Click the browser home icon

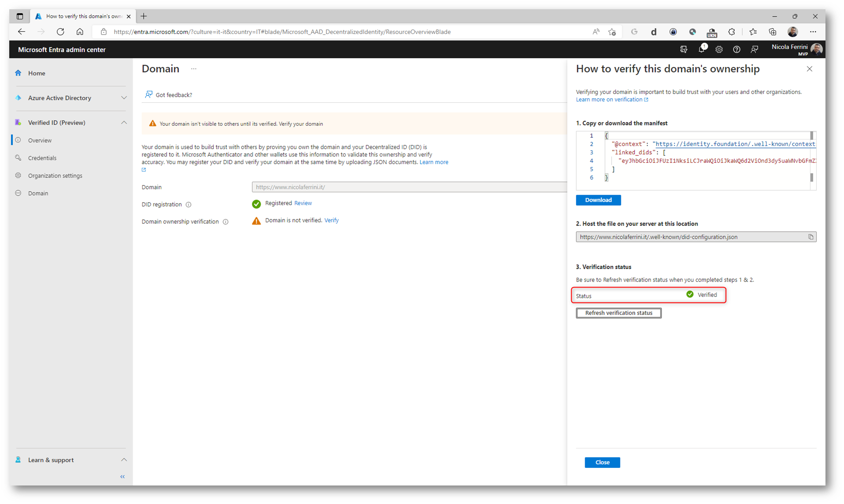tap(80, 32)
